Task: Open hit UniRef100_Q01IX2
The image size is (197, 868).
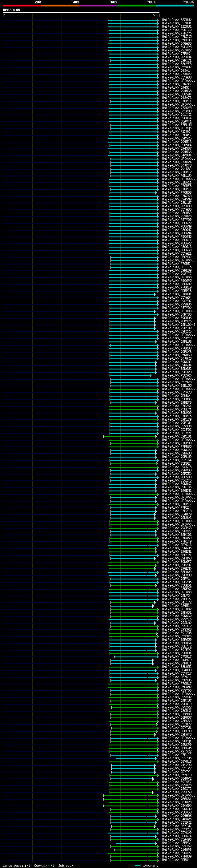Action: coord(177,115)
